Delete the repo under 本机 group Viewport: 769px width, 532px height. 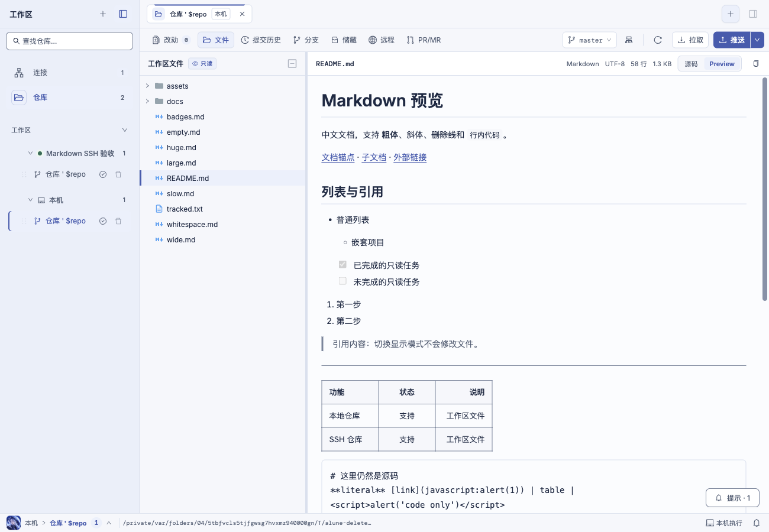(118, 221)
